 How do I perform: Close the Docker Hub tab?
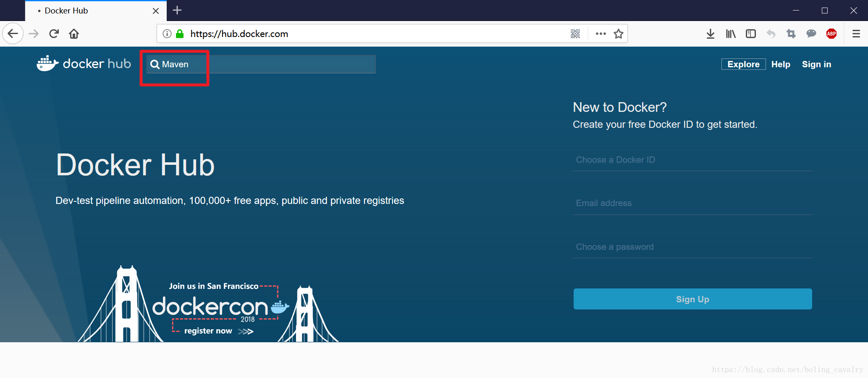tap(156, 11)
